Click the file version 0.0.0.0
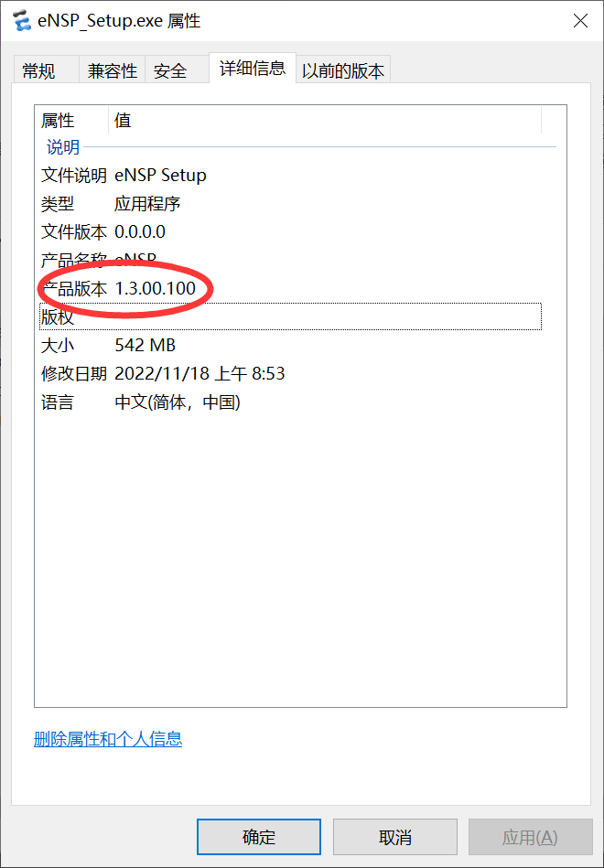Image resolution: width=604 pixels, height=868 pixels. point(140,232)
